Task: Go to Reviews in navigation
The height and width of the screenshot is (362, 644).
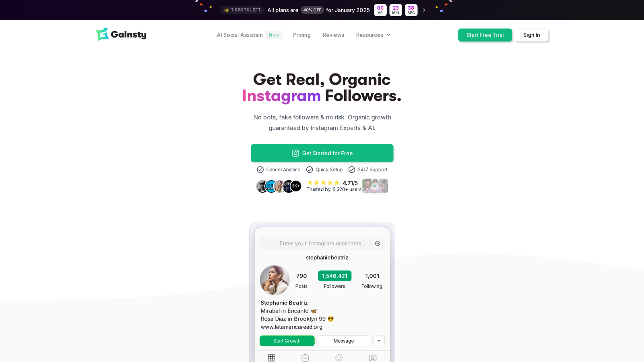Action: coord(333,35)
